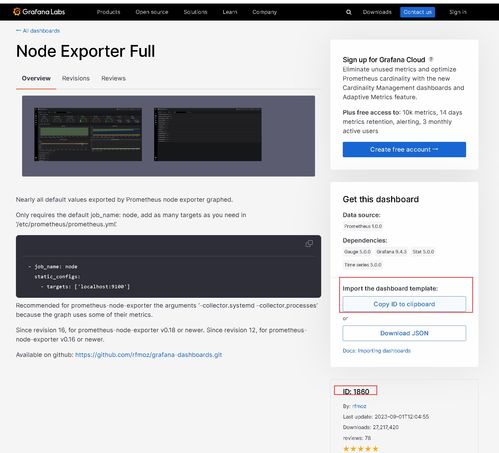Open first dashboard screenshot thumbnail
The width and height of the screenshot is (499, 453).
click(88, 134)
